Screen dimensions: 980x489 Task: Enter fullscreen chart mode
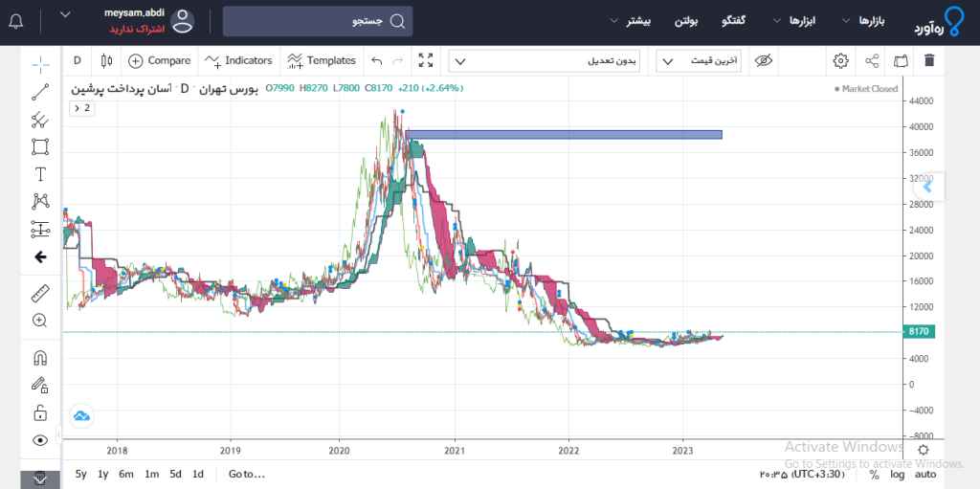426,60
